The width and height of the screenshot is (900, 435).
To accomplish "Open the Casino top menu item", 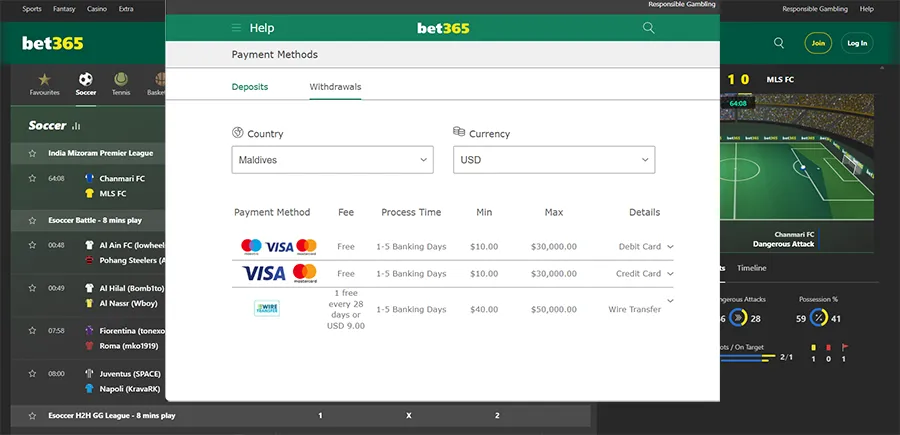I will (97, 9).
